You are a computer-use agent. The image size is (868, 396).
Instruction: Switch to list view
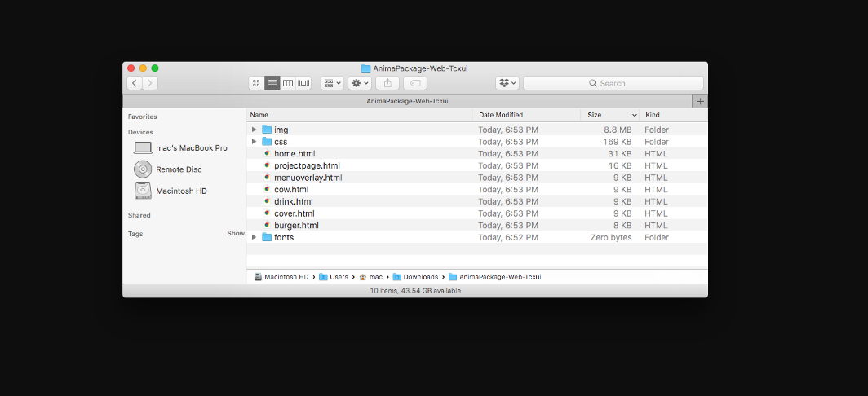(x=272, y=83)
